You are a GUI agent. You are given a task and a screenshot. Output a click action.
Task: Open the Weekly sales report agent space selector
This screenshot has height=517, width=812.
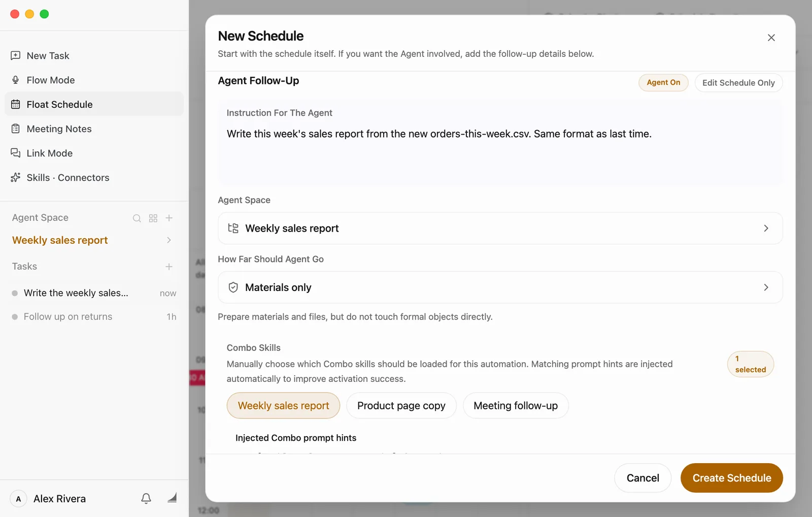pos(500,229)
